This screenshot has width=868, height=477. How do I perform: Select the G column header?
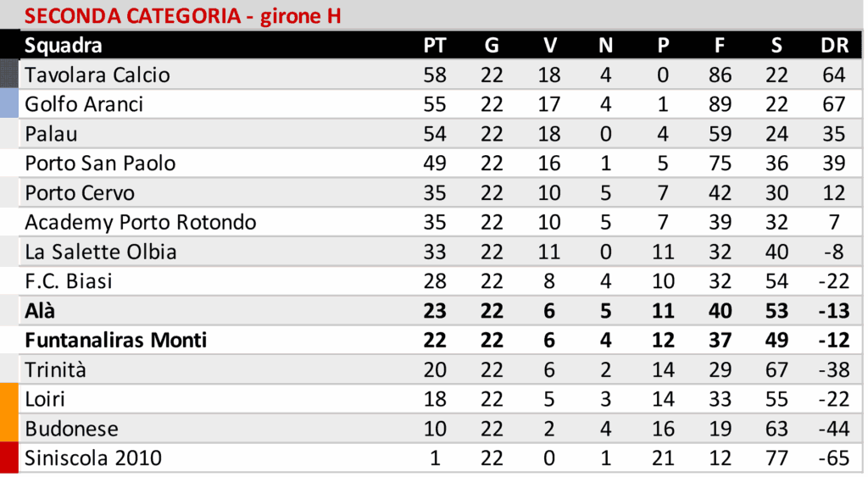[x=492, y=46]
